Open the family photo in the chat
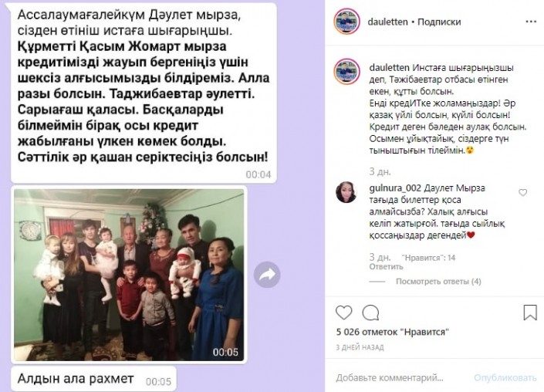The width and height of the screenshot is (544, 392). 129,275
